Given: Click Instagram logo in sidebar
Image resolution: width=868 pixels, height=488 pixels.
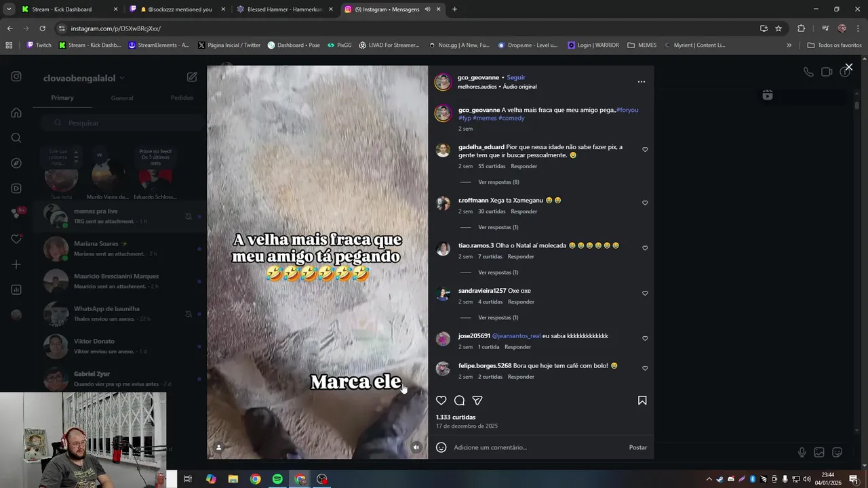Looking at the screenshot, I should point(16,77).
